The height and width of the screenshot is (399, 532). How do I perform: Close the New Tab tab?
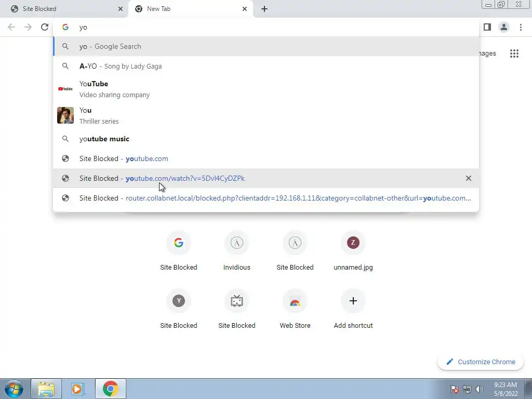point(245,9)
